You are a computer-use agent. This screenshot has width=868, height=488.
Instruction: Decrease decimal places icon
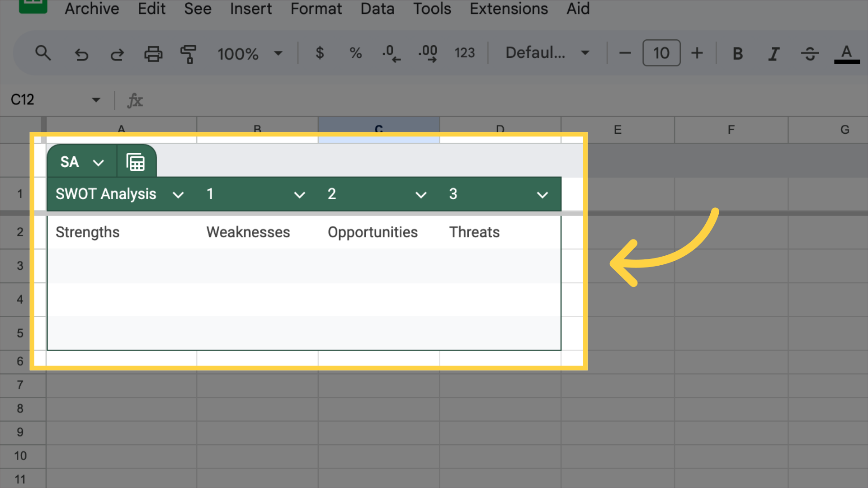[391, 53]
